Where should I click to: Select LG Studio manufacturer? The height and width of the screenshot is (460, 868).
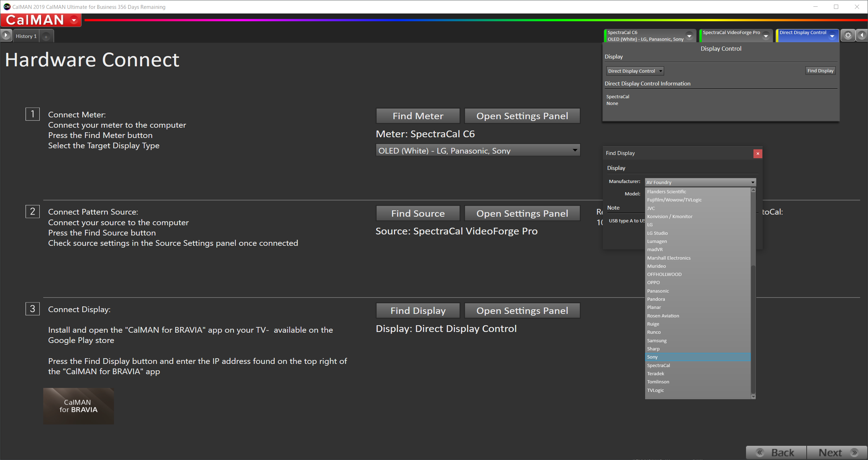[698, 233]
